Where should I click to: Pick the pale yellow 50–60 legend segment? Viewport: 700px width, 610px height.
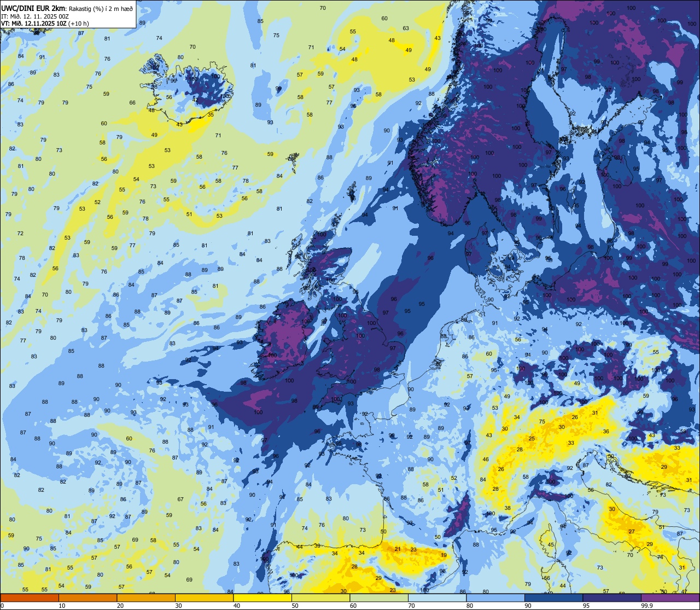click(x=320, y=597)
